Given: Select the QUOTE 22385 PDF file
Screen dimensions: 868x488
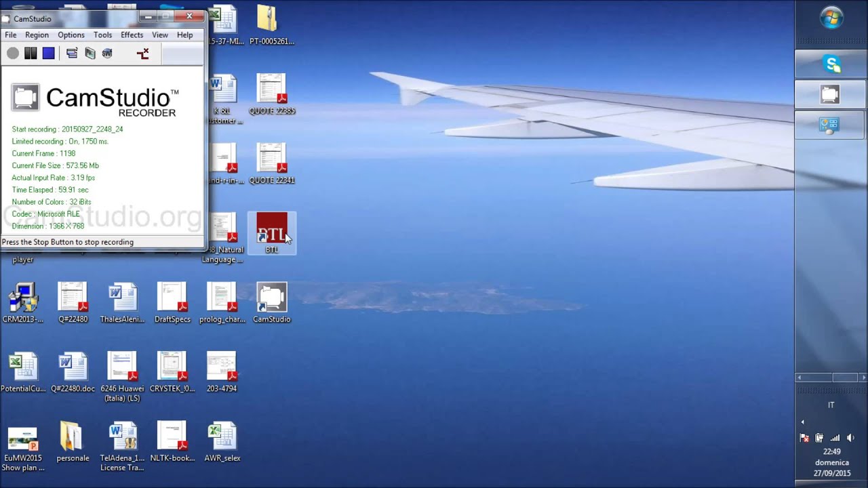Looking at the screenshot, I should pos(272,94).
